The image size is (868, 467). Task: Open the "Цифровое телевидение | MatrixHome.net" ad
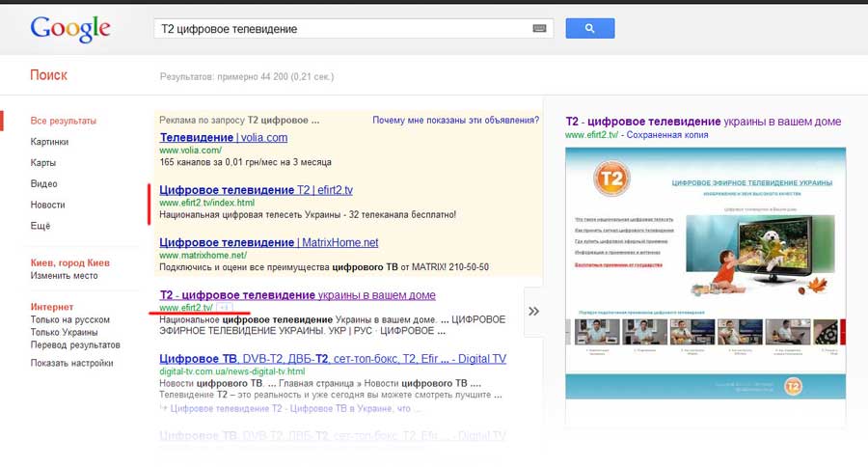269,242
